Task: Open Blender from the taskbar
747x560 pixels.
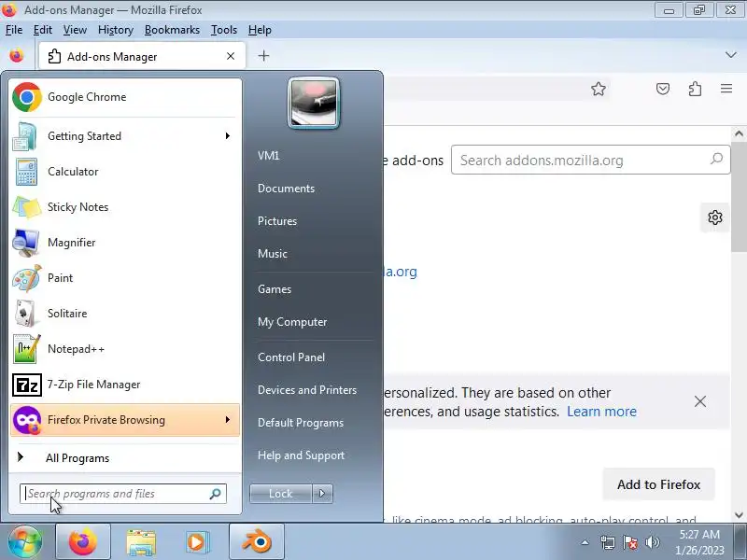Action: coord(257,541)
